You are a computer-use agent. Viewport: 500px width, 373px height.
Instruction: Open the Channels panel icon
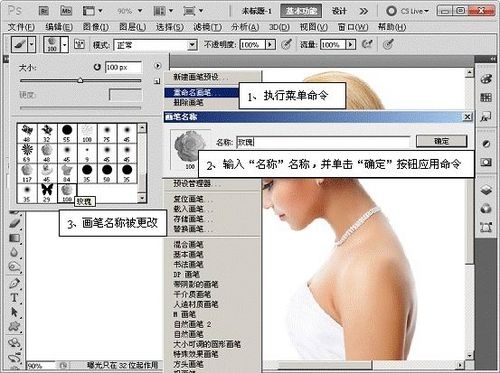click(486, 209)
